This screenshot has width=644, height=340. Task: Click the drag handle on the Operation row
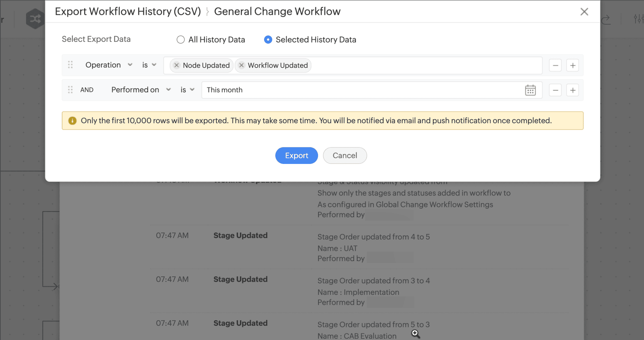pyautogui.click(x=70, y=65)
